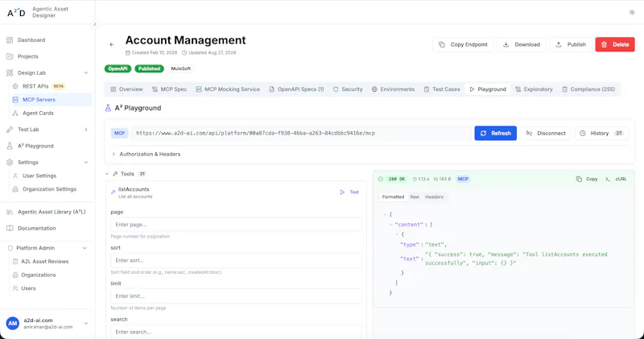The image size is (644, 339).
Task: Open the Compliance (255) tab
Action: coord(588,89)
